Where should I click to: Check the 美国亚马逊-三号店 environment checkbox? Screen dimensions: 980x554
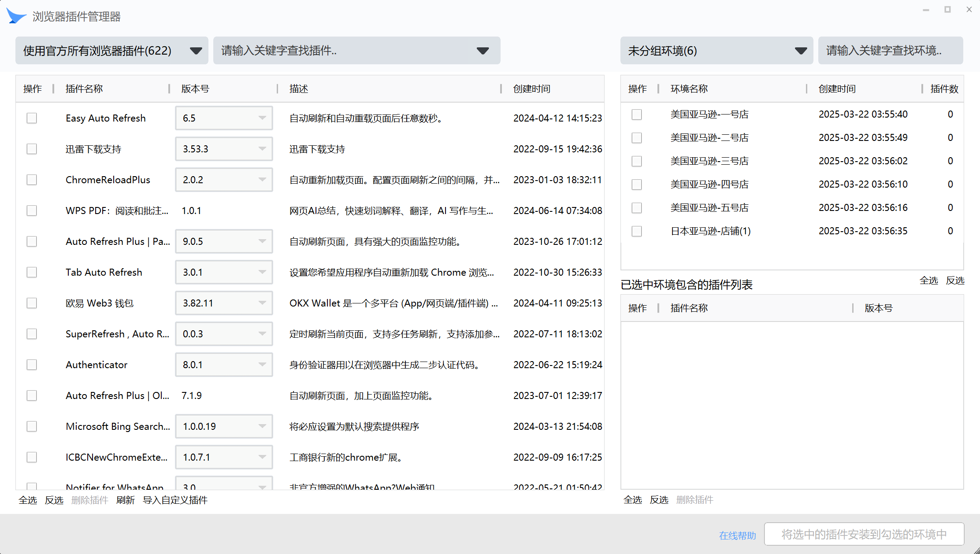637,161
